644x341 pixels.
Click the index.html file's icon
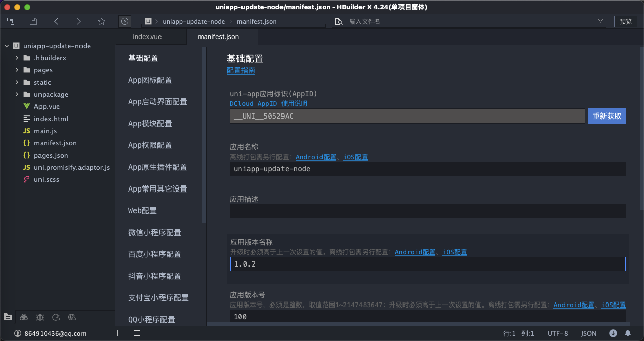click(x=26, y=119)
